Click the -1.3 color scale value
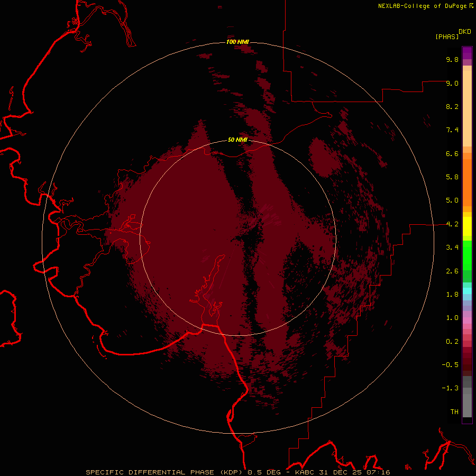This screenshot has width=476, height=476. [x=450, y=388]
